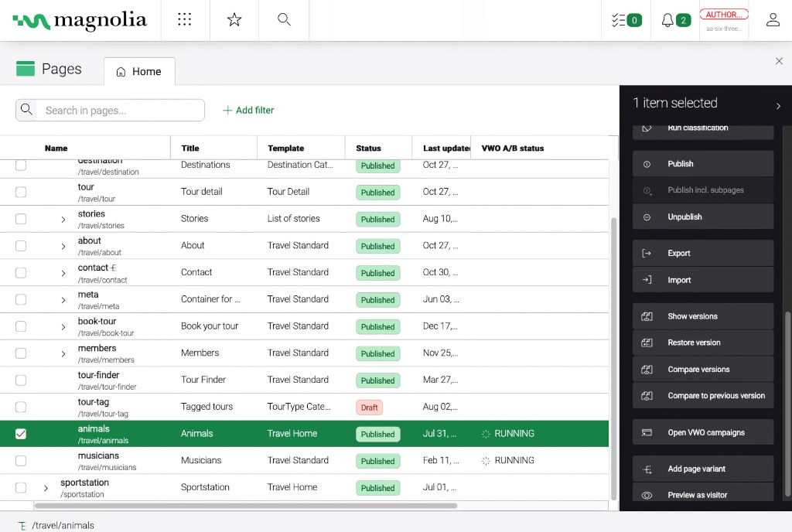
Task: Uncheck the animals row checkbox
Action: [21, 434]
